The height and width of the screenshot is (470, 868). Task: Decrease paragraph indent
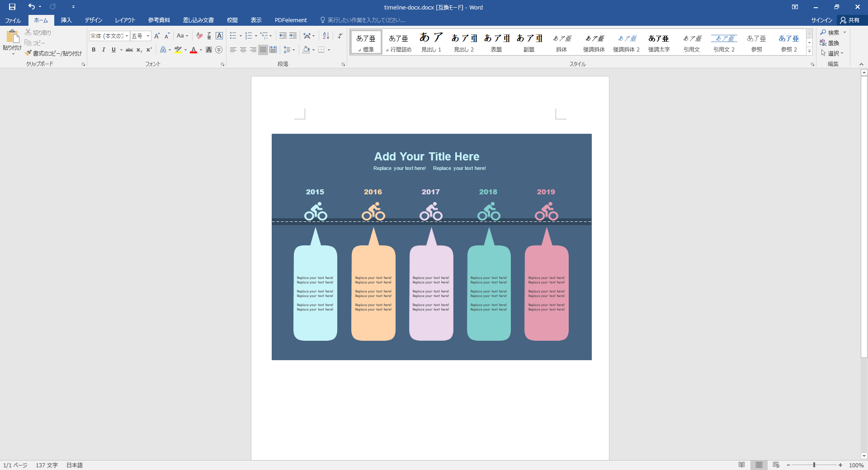(283, 36)
